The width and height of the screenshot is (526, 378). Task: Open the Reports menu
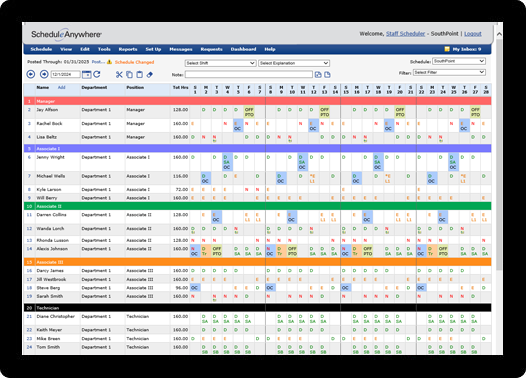(128, 49)
